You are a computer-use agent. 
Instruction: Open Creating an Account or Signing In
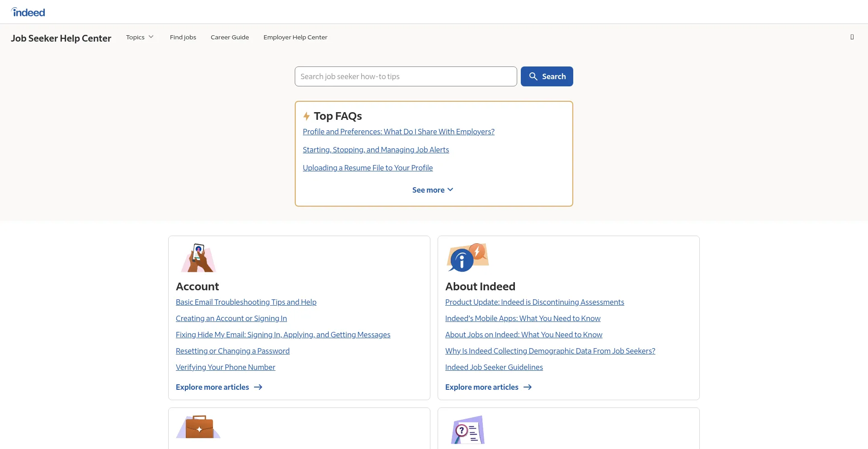(231, 318)
